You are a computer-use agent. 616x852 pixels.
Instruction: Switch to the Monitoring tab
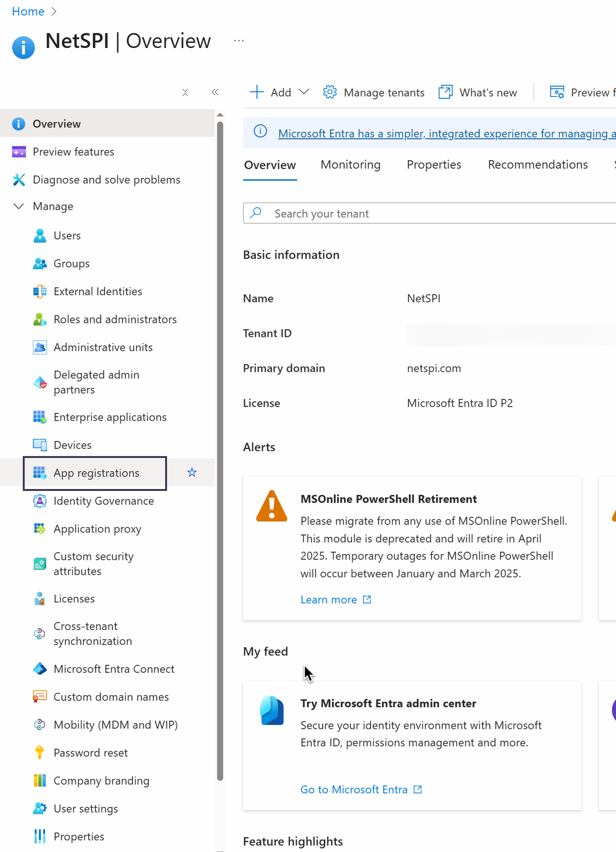[351, 165]
